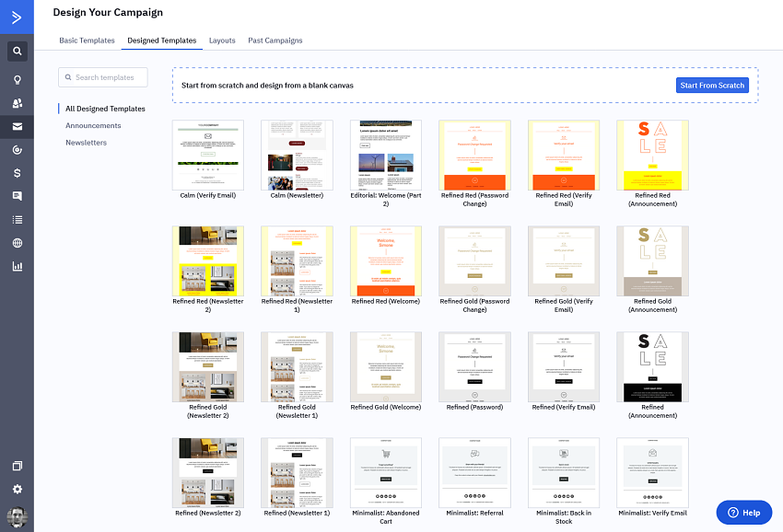Choose Refined Red (Newsletter 2) template
This screenshot has width=783, height=532.
[x=208, y=261]
